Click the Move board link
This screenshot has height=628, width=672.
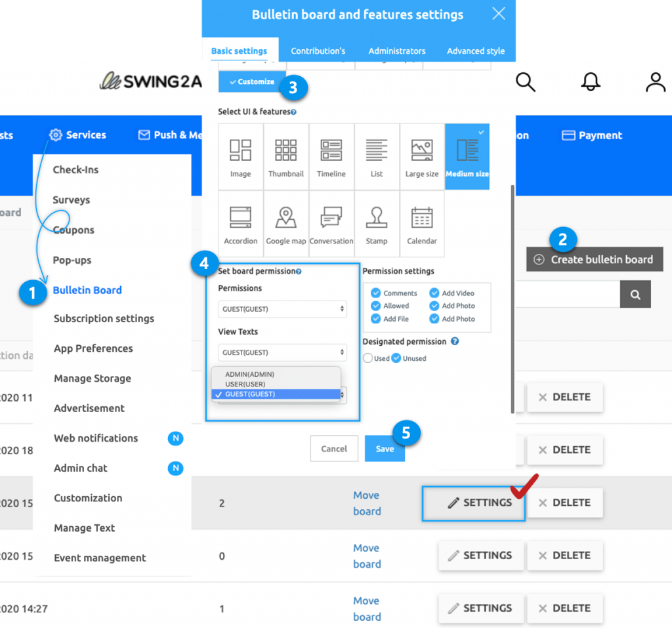coord(366,503)
